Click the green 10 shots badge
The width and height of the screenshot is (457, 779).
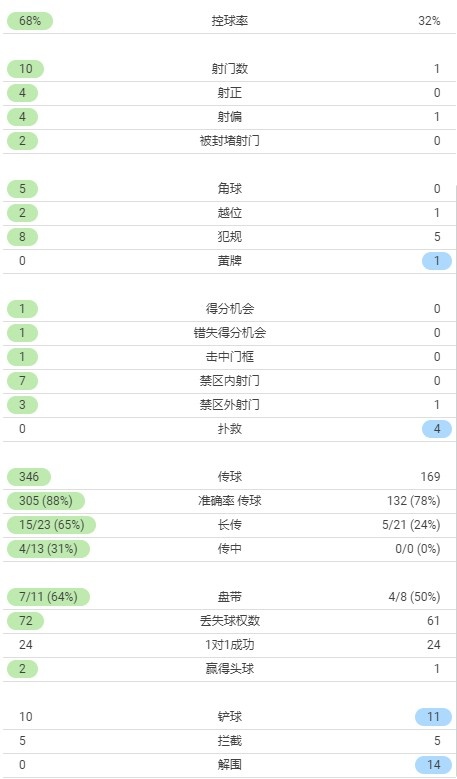click(x=25, y=69)
